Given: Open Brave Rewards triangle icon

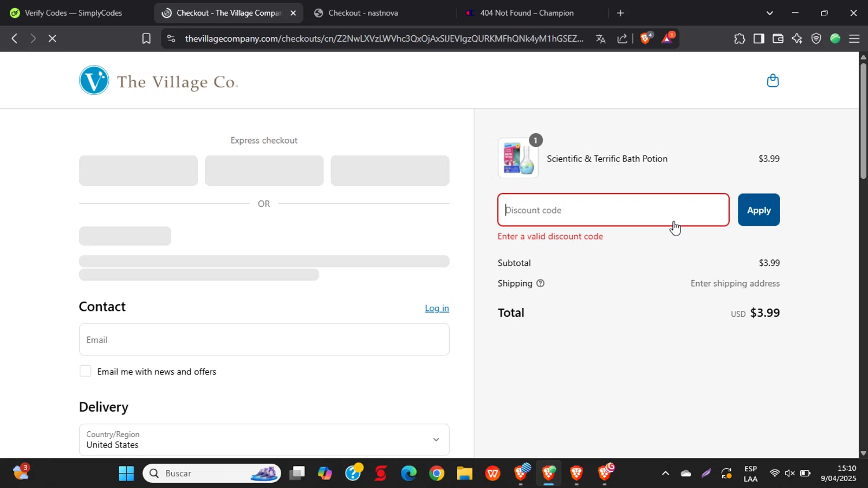Looking at the screenshot, I should [667, 38].
